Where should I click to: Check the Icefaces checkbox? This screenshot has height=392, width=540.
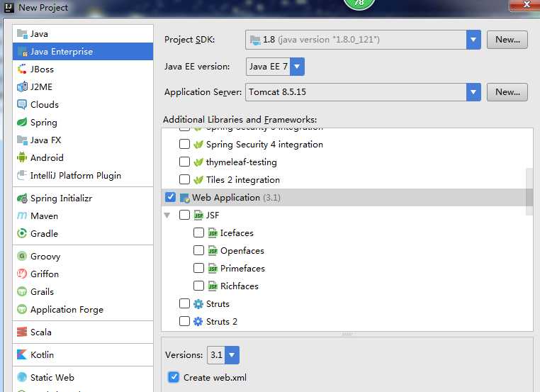tap(198, 233)
